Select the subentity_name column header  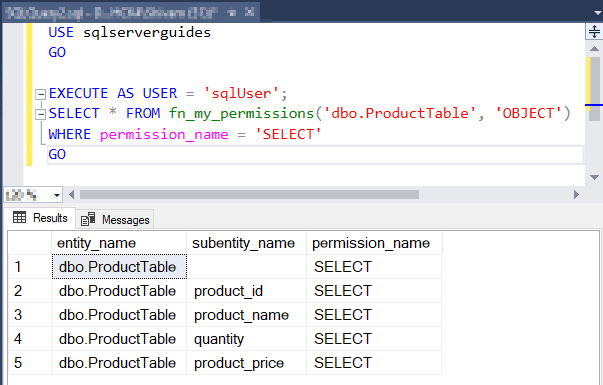(x=247, y=243)
